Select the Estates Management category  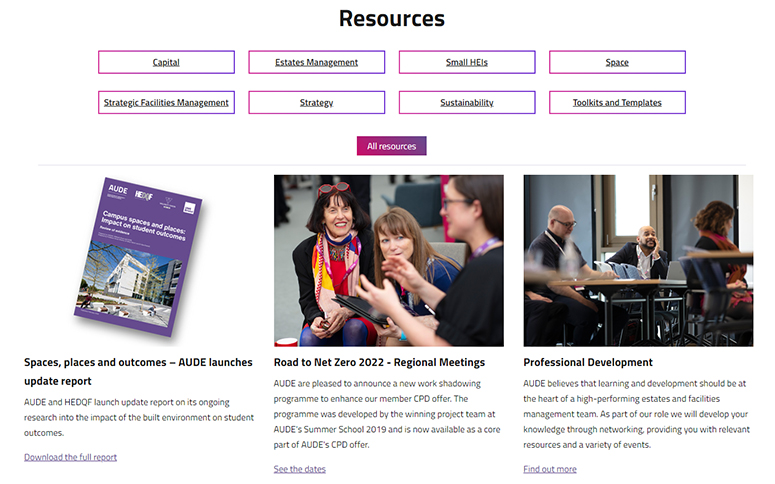(x=316, y=62)
